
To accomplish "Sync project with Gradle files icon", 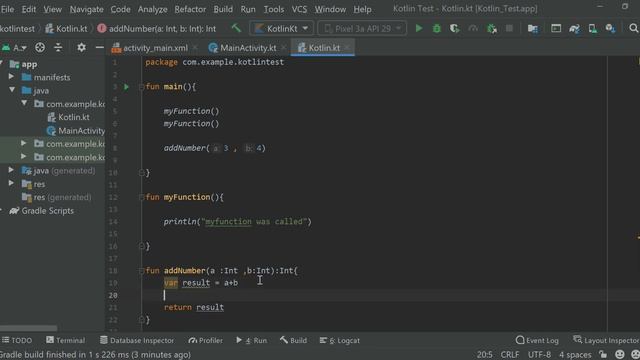I will click(574, 28).
